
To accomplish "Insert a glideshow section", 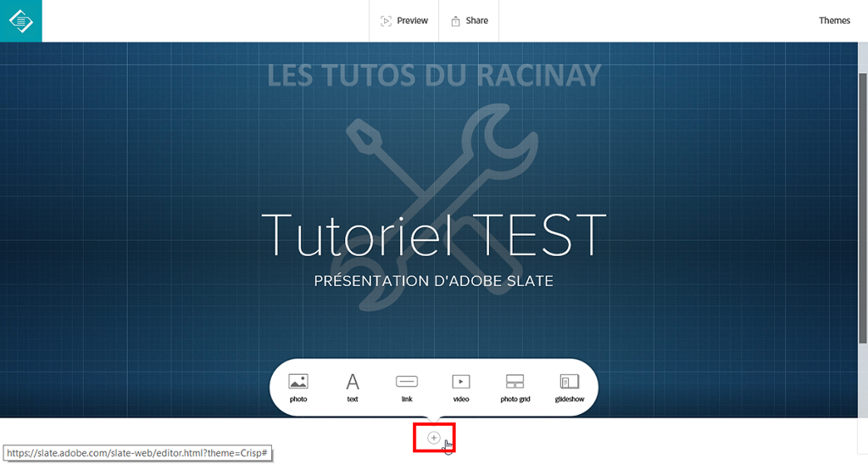I will (568, 382).
